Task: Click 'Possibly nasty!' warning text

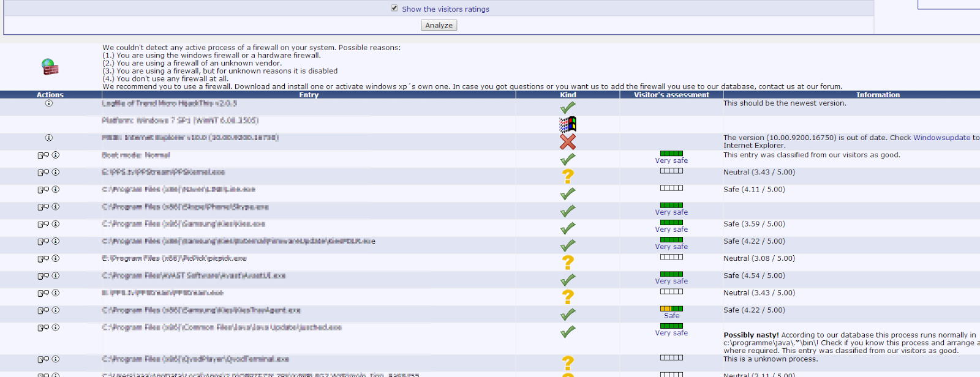Action: (x=751, y=335)
